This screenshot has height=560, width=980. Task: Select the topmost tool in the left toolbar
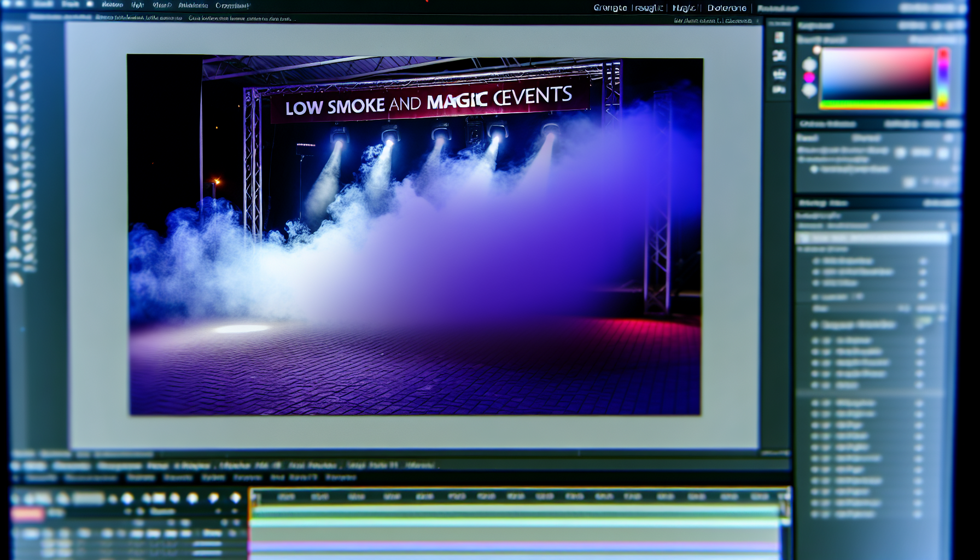[x=11, y=45]
